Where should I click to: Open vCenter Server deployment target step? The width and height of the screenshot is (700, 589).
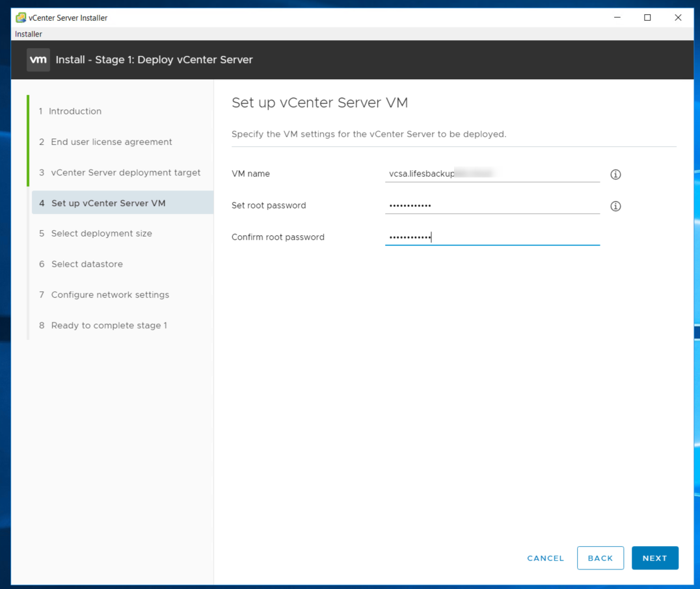(126, 172)
